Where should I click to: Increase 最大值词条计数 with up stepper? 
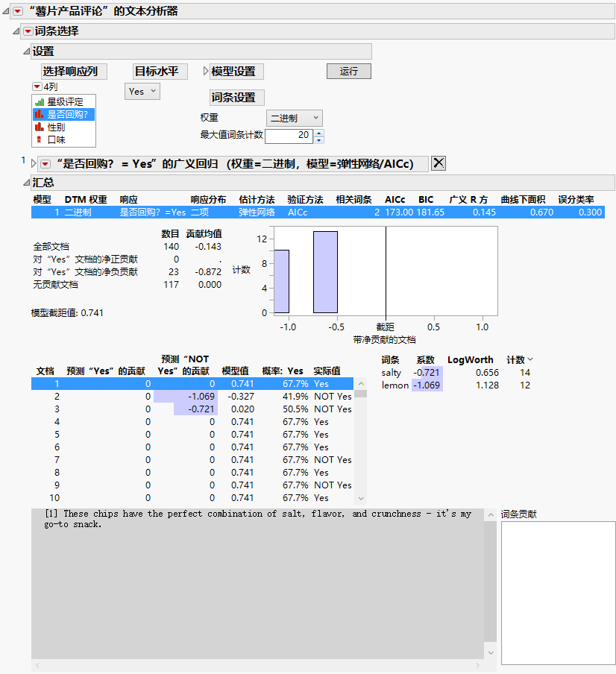(x=318, y=133)
